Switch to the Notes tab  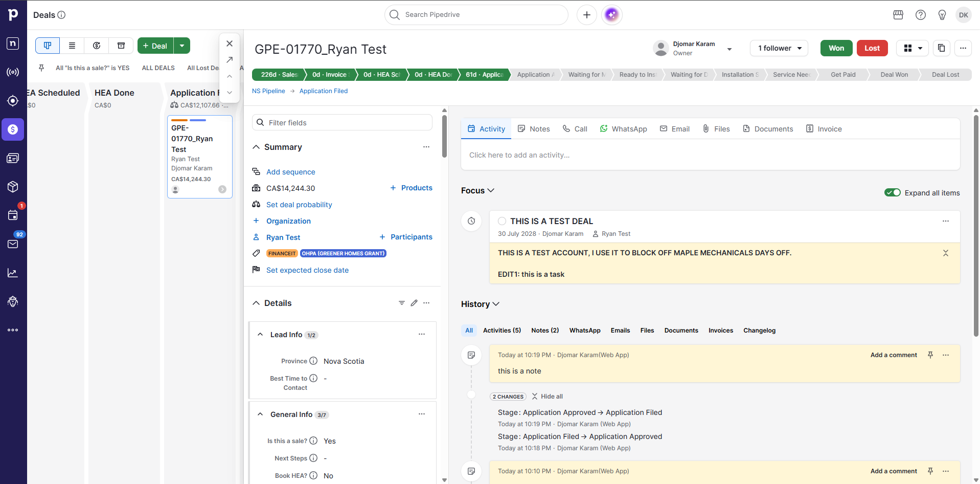pos(534,129)
